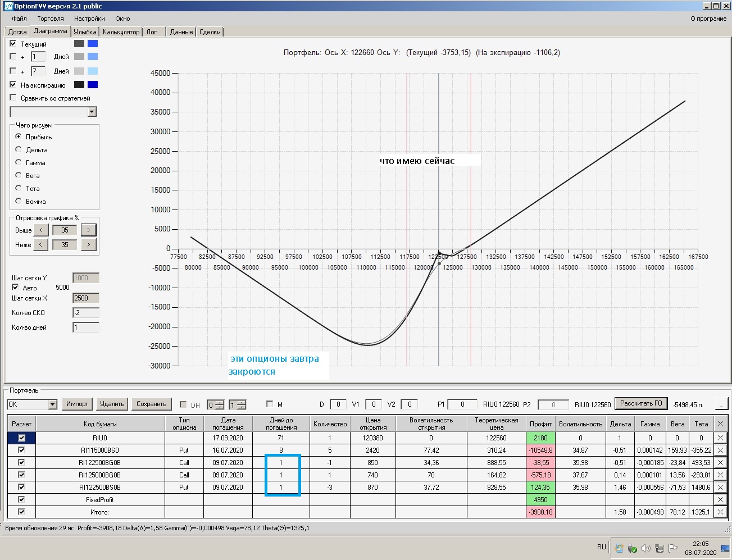Select the Гамма radio button
This screenshot has height=560, width=732.
tap(19, 162)
